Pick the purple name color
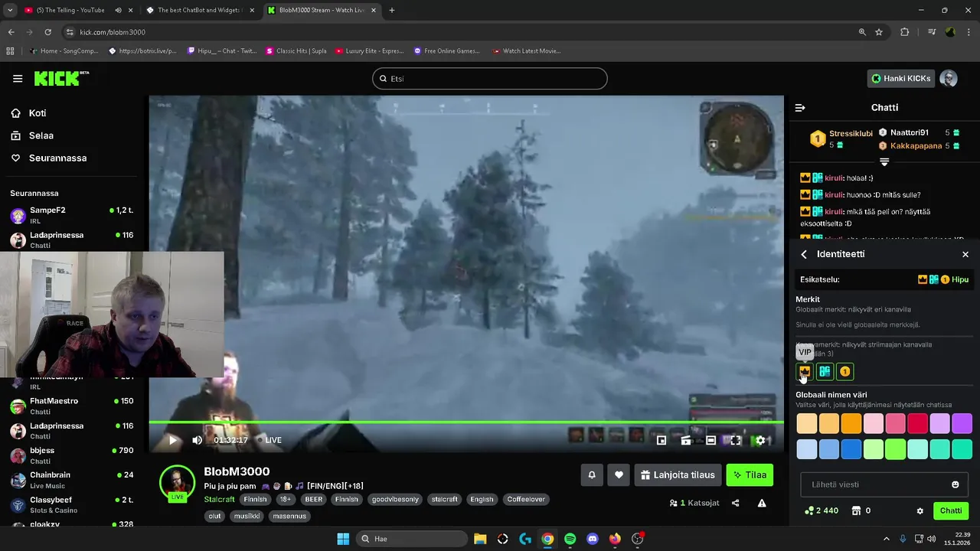This screenshot has height=551, width=980. pos(962,423)
